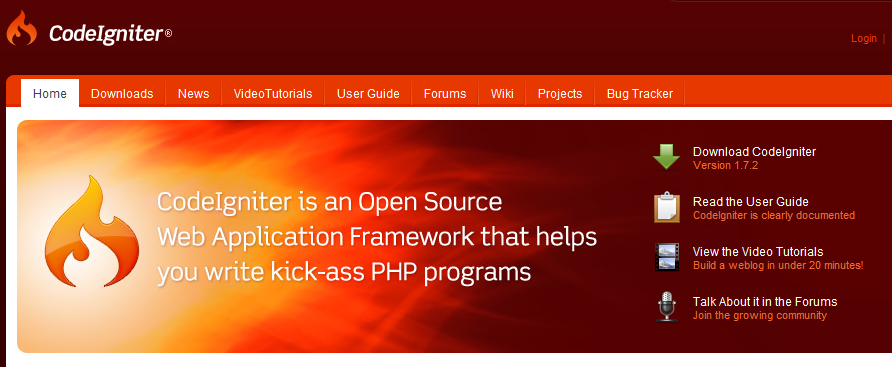Click the 'CodeIgniter is an Open Source' banner headline

click(329, 202)
